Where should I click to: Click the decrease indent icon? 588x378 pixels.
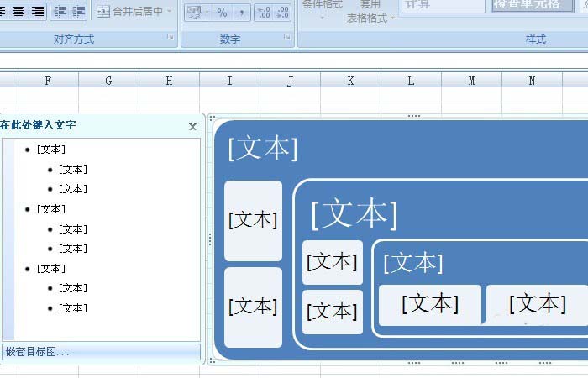click(x=60, y=12)
